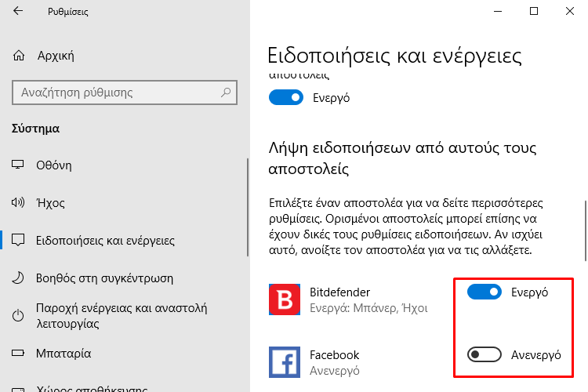588x392 pixels.
Task: Click the sidebar vertical scrollbar
Action: tap(248, 208)
